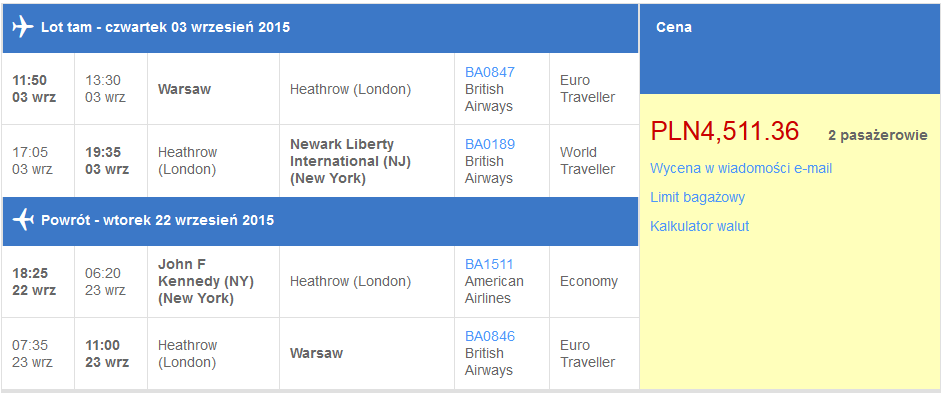This screenshot has width=943, height=393.
Task: Click Newark Liberty International destination cell
Action: (x=367, y=161)
